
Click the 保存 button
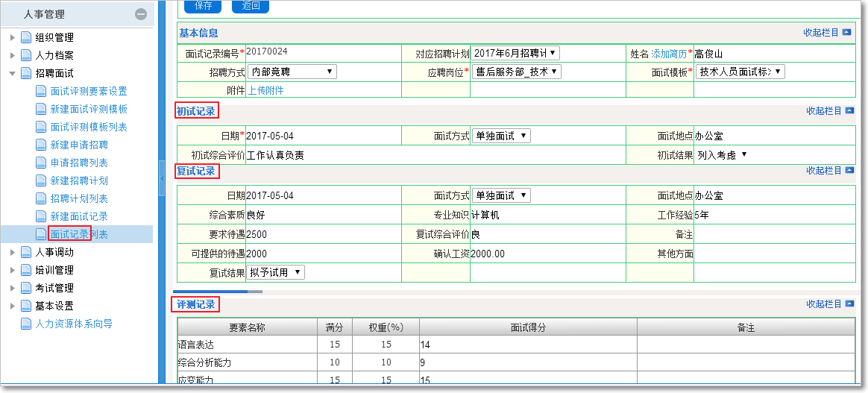203,6
